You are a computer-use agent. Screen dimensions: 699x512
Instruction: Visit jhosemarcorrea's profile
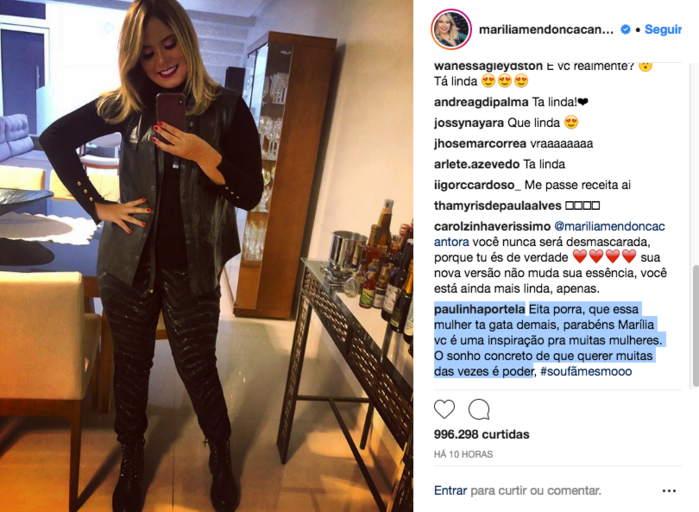(480, 143)
